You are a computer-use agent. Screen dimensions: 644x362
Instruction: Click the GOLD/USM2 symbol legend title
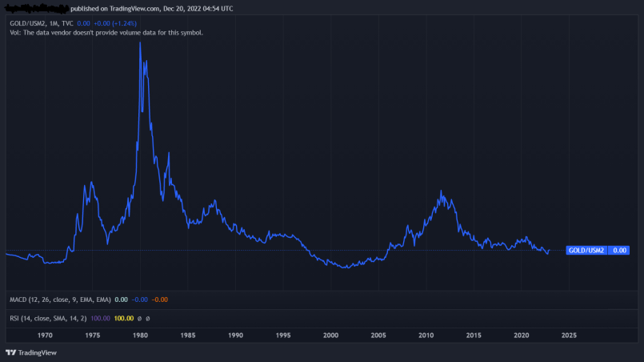point(28,23)
